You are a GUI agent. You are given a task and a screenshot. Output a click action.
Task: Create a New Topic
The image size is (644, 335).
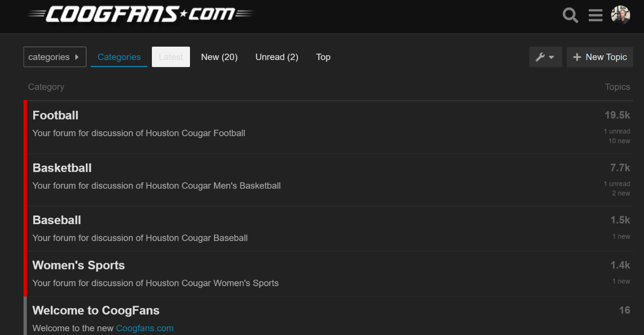(600, 57)
